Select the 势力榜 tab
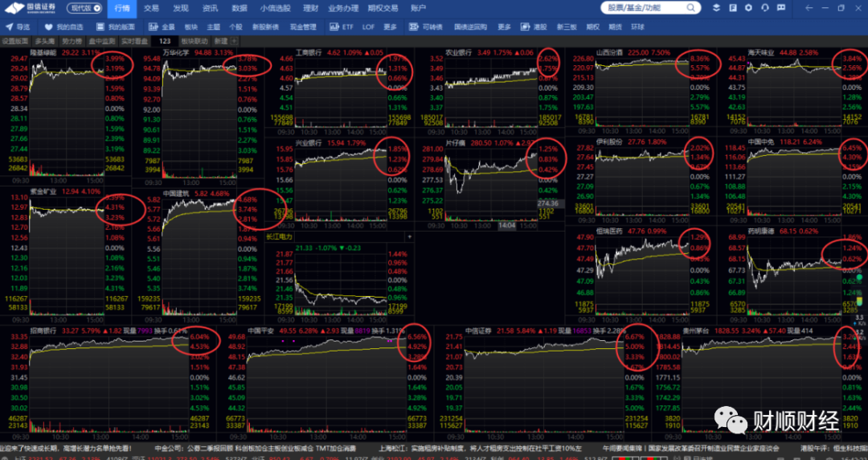Screen dimensions: 868x460 pos(72,41)
